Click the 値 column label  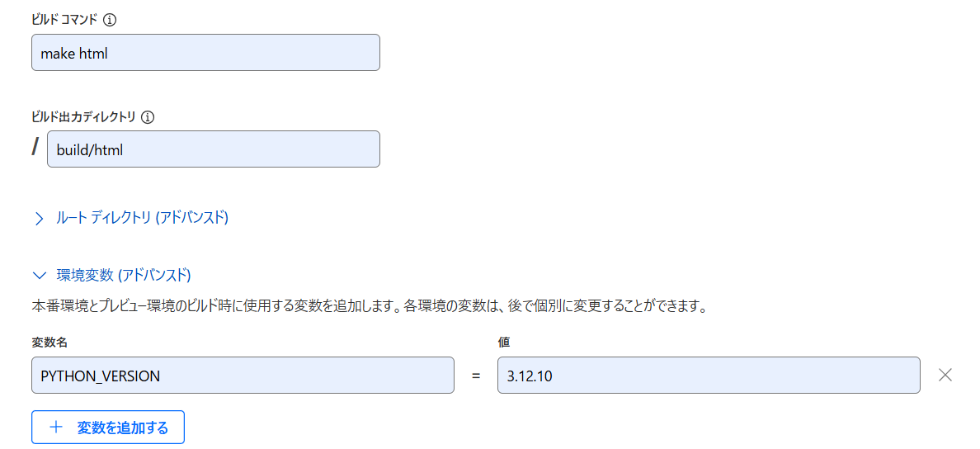(x=504, y=342)
